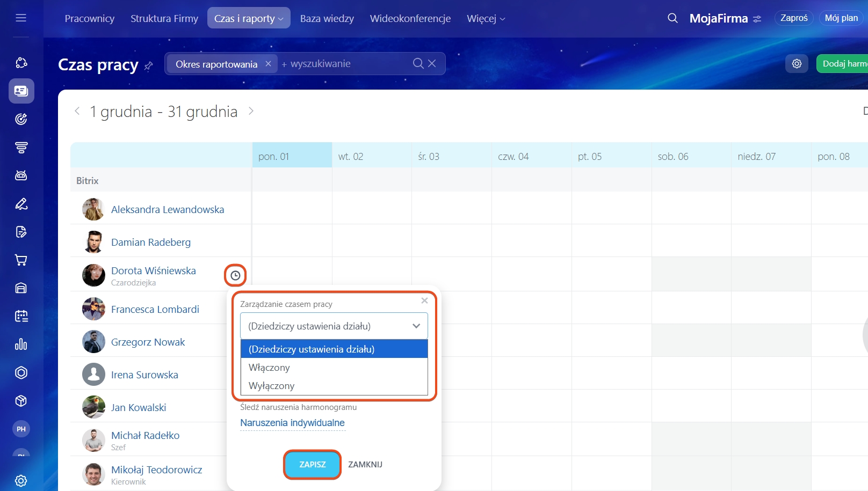
Task: Click the search magnifier in the top bar
Action: [672, 18]
